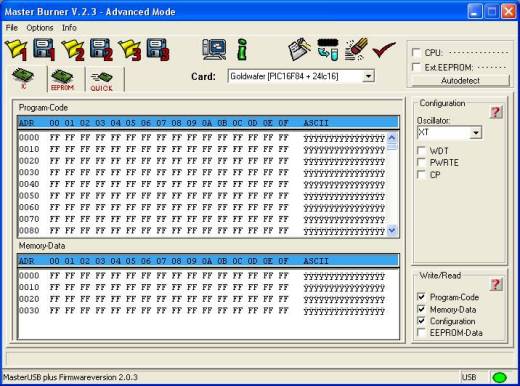
Task: Open Write/Read help question mark
Action: (496, 284)
